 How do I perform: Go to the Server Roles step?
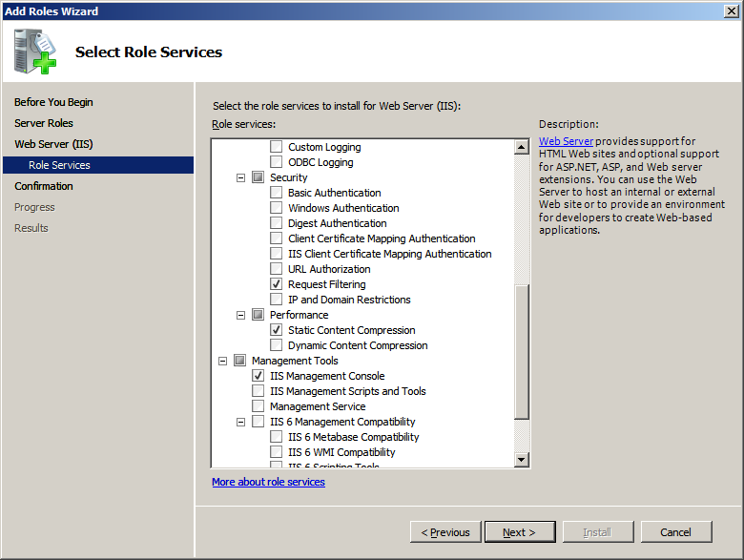[x=44, y=123]
